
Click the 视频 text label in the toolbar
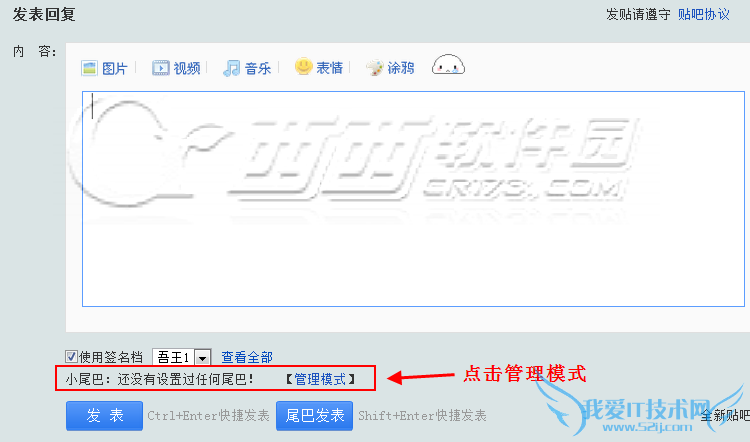[x=187, y=68]
